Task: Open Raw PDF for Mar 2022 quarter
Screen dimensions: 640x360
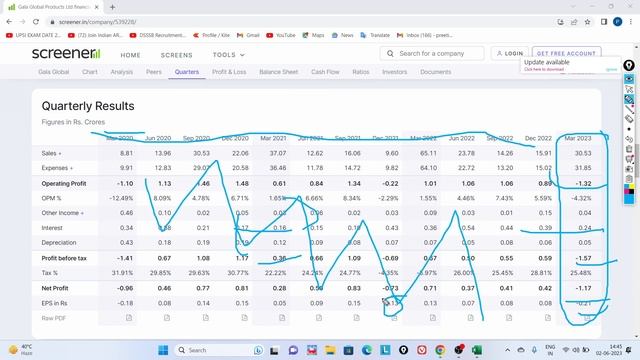Action: 433,318
